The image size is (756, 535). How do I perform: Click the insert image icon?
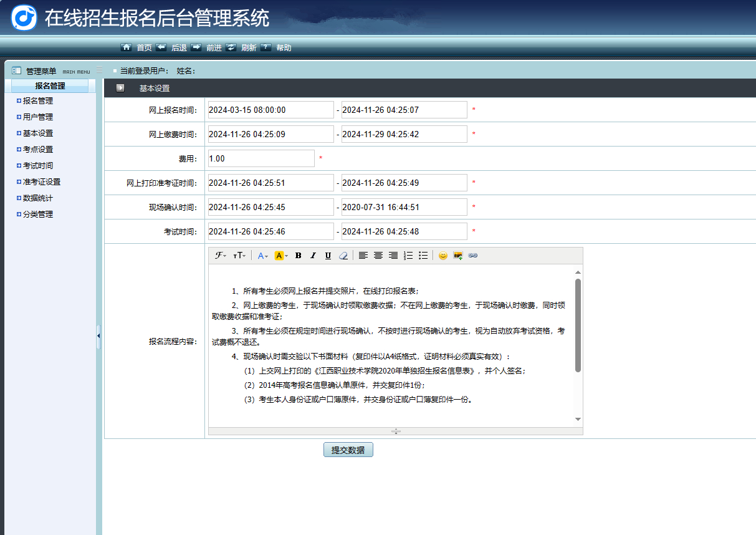pyautogui.click(x=458, y=256)
